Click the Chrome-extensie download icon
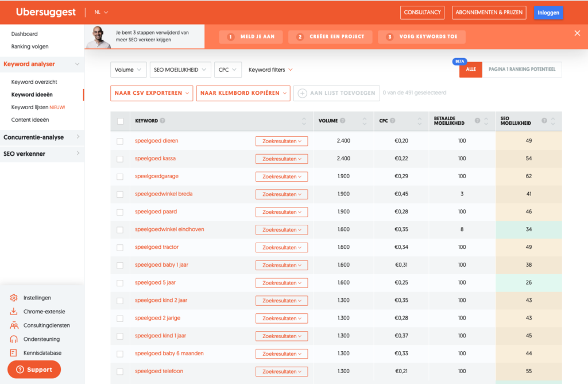The height and width of the screenshot is (384, 588). click(14, 312)
